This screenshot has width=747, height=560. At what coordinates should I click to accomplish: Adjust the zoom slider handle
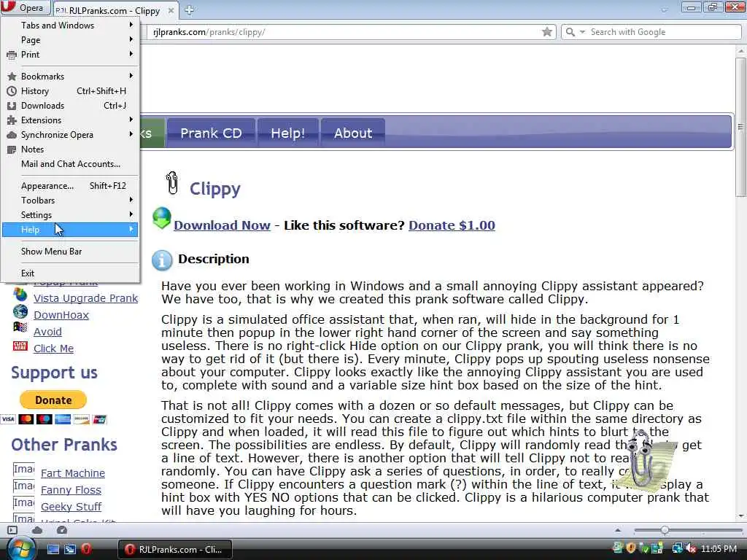tap(665, 530)
